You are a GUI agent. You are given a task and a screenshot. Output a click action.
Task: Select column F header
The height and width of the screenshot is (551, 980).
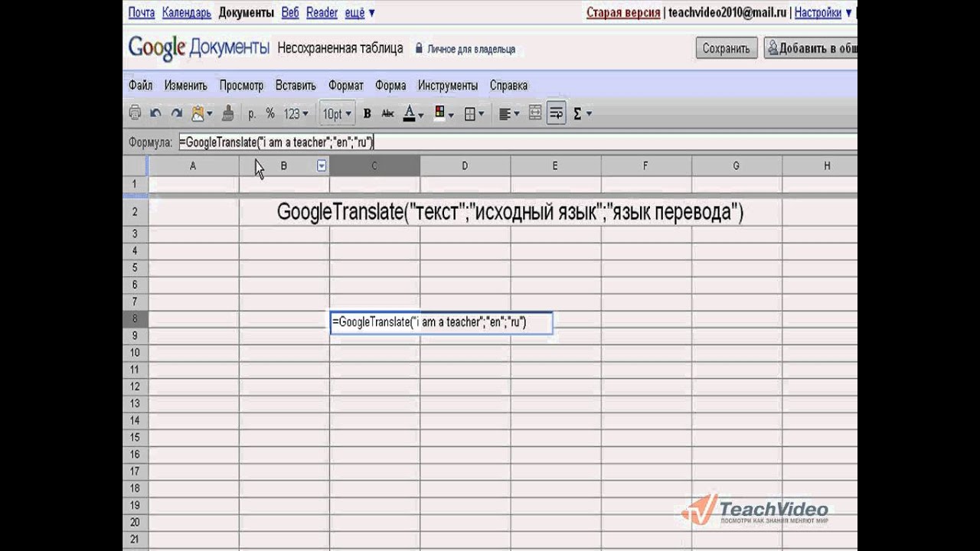(645, 165)
